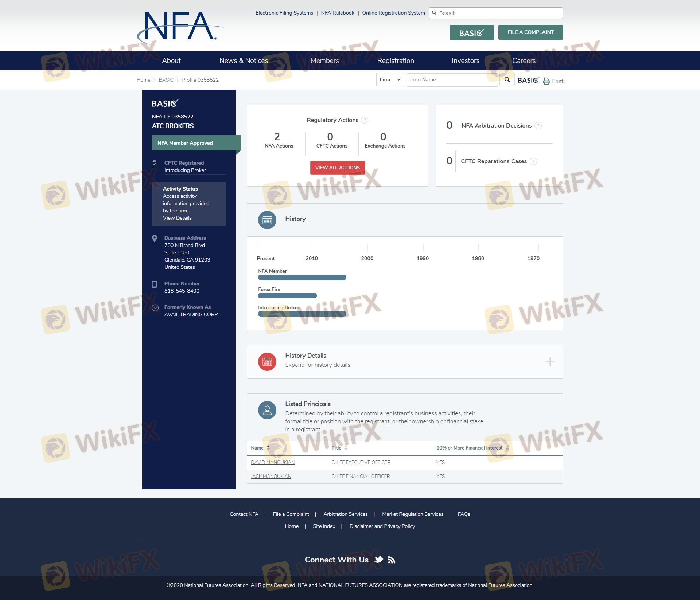Open the DAVID MANOUKIAN principal link
700x600 pixels.
(x=272, y=462)
